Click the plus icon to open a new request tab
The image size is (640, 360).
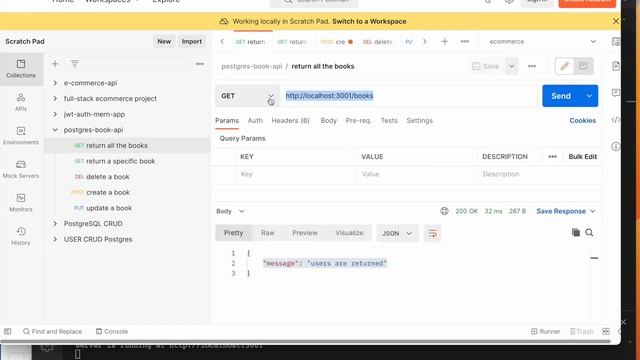point(444,41)
